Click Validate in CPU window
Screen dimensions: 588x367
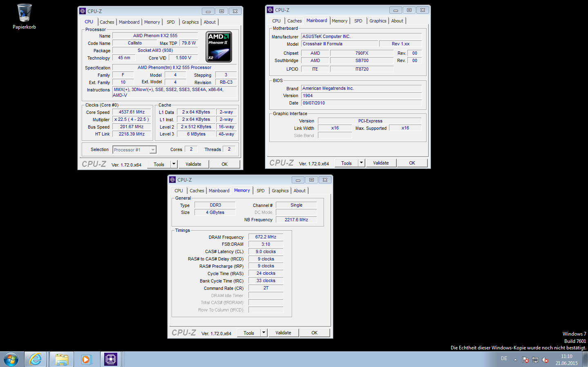click(194, 164)
